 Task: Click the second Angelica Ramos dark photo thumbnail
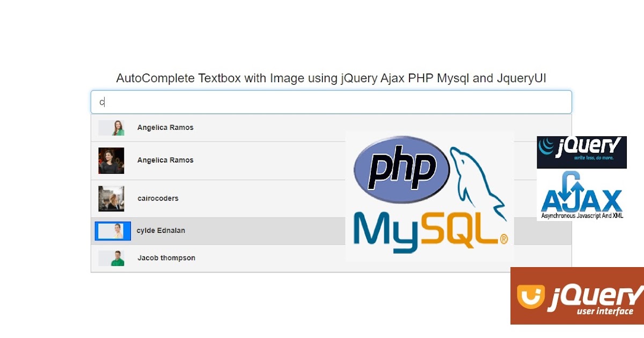point(112,160)
